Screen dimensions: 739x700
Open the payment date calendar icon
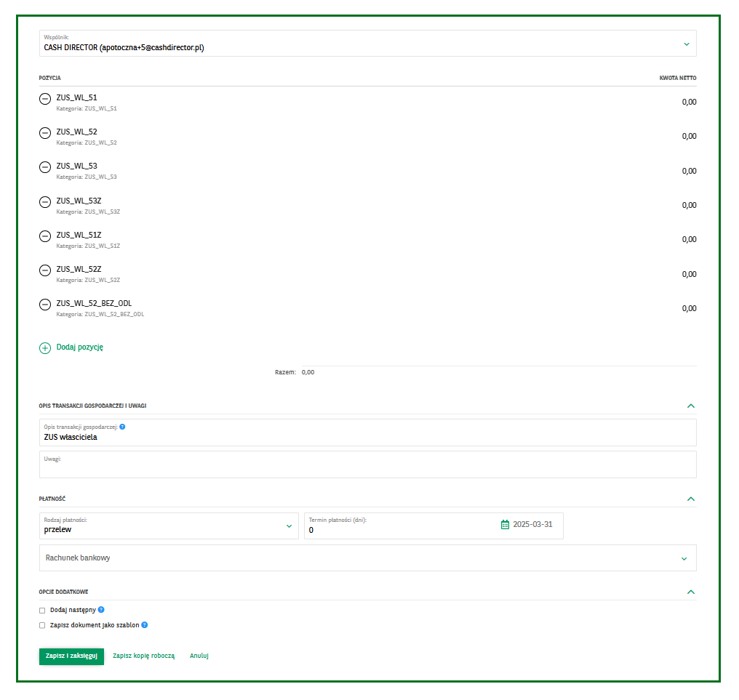click(x=505, y=525)
